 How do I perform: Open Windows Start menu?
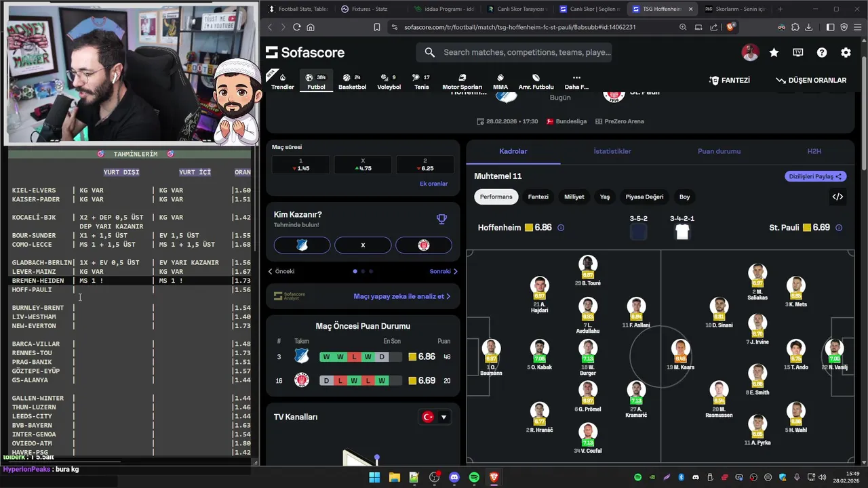[x=374, y=477]
